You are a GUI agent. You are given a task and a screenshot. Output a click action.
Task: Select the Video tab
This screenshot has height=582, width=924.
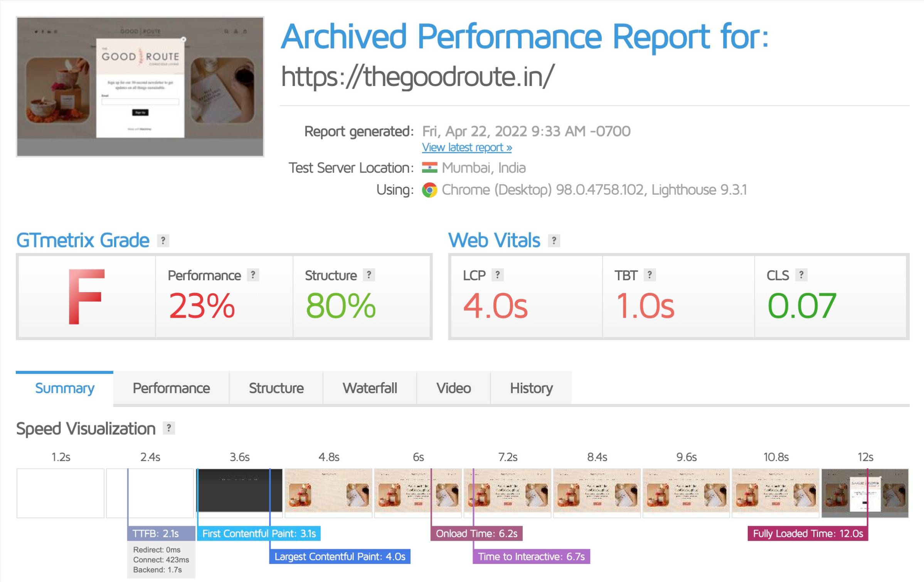click(x=453, y=388)
